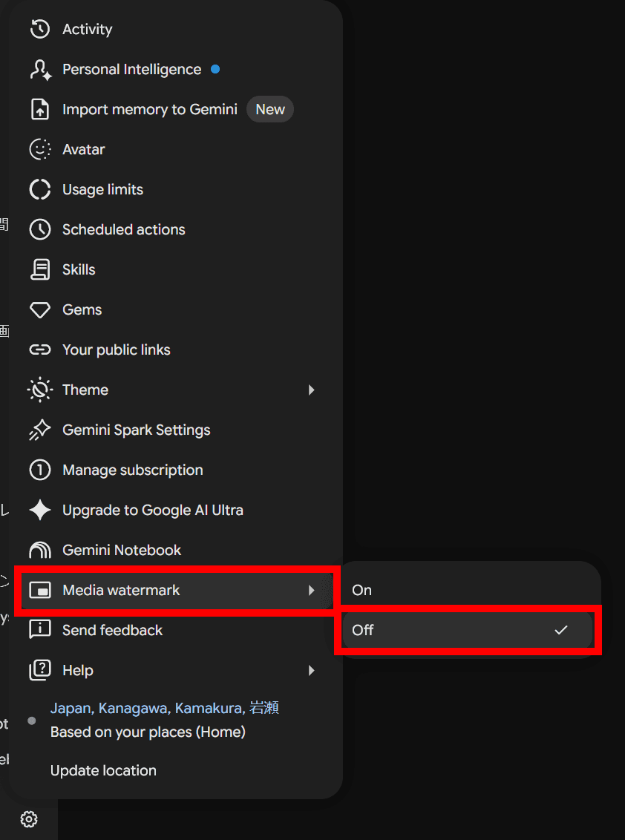Click the Media watermark picture-in-frame icon
This screenshot has width=625, height=840.
[x=40, y=591]
